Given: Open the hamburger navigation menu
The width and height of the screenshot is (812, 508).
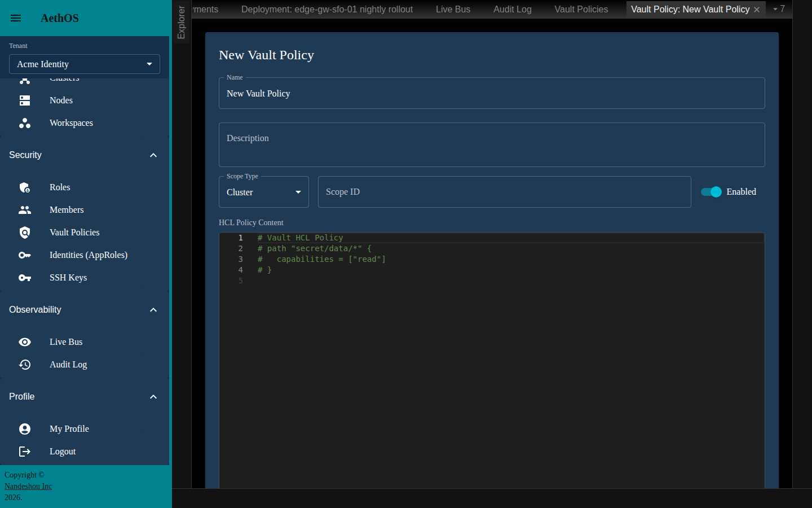Looking at the screenshot, I should point(16,18).
